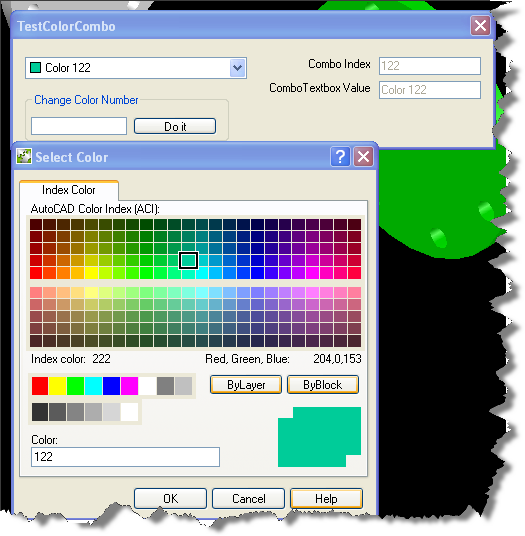Click the Cancel button in Select Color

pyautogui.click(x=248, y=499)
